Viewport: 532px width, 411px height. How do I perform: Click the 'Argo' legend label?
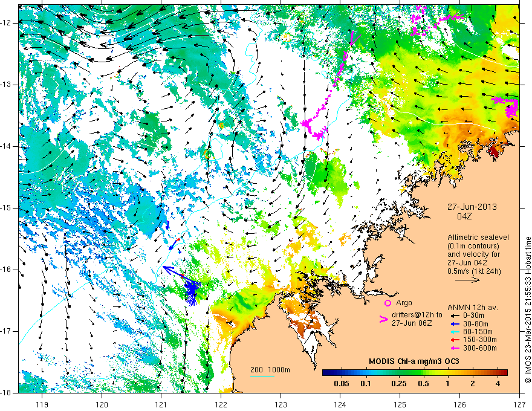pos(404,303)
